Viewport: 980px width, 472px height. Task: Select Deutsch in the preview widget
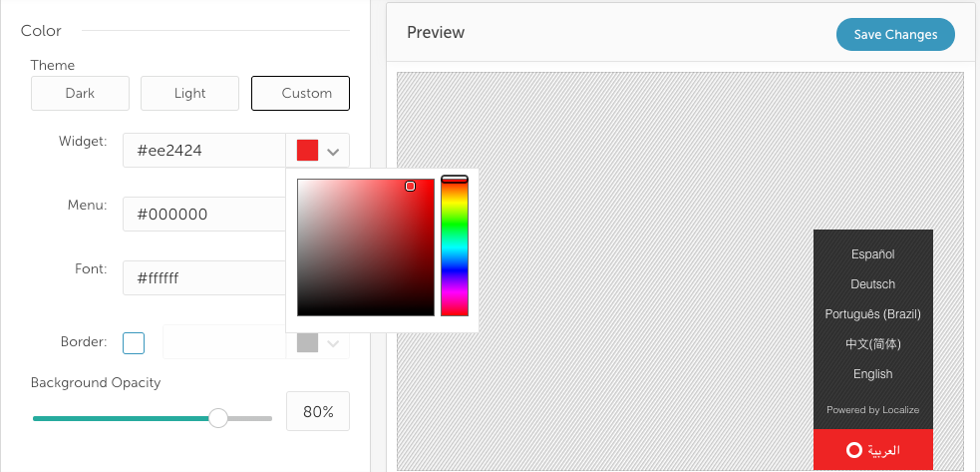pos(873,284)
